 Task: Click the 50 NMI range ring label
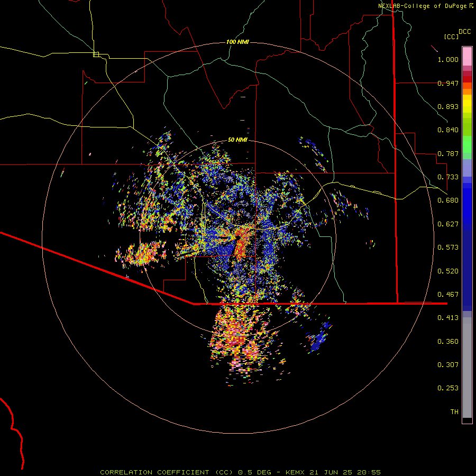[237, 140]
